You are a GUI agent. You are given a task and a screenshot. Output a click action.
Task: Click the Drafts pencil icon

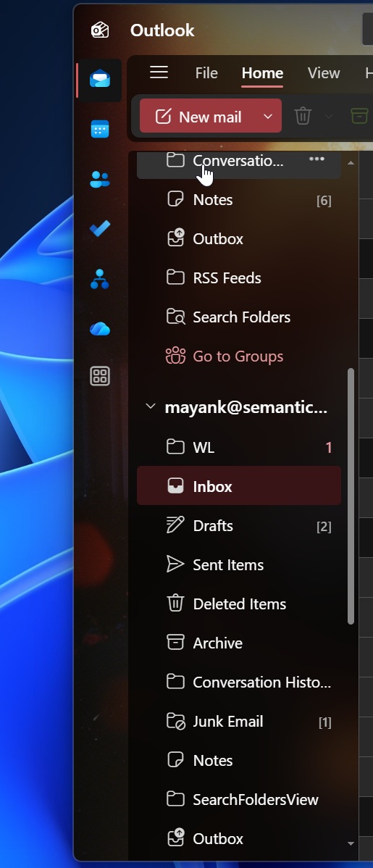pyautogui.click(x=175, y=525)
